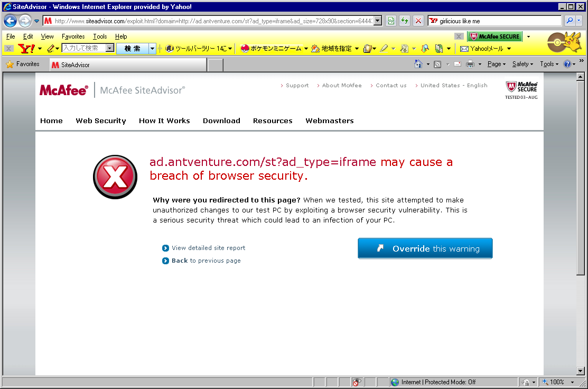The height and width of the screenshot is (389, 588).
Task: Open the Resources nav link
Action: (x=273, y=121)
